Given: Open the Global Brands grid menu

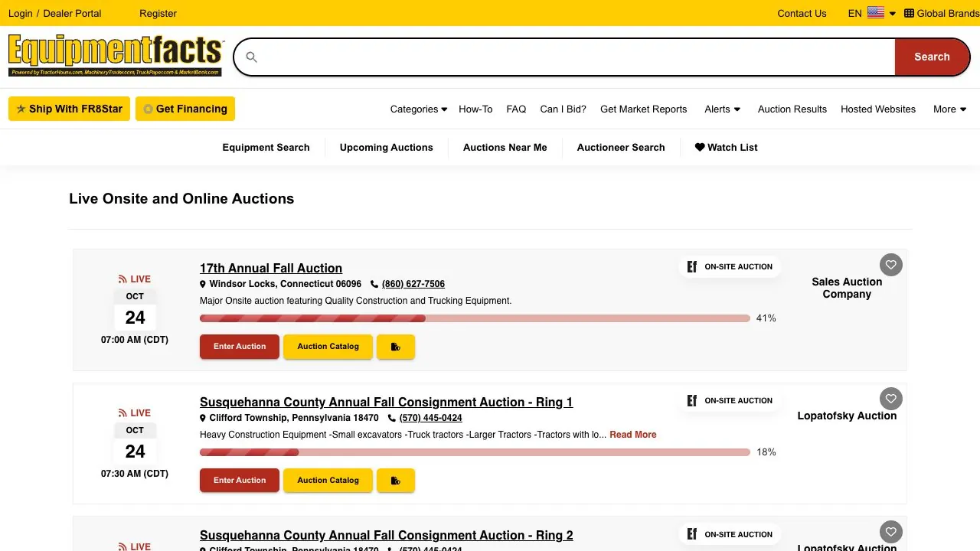Looking at the screenshot, I should [942, 13].
